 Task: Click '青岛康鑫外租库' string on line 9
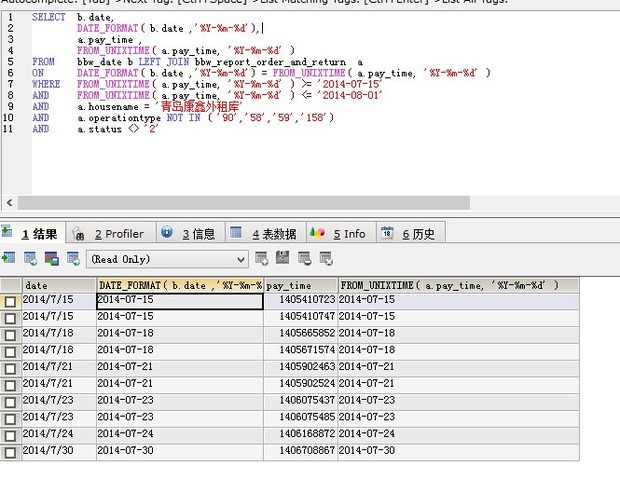(x=197, y=107)
